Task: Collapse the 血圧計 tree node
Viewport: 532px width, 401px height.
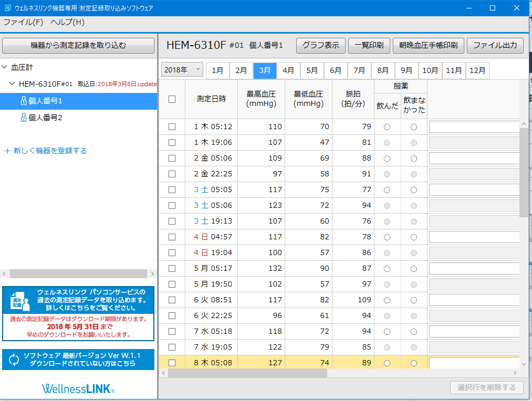Action: 4,67
